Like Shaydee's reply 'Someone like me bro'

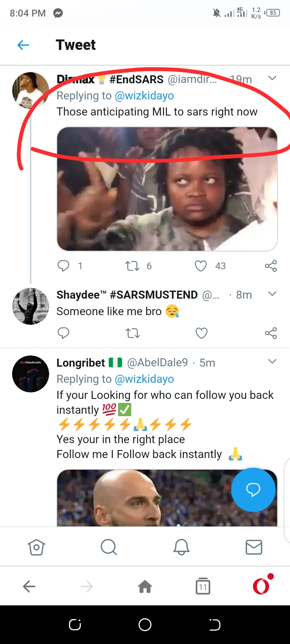[x=201, y=333]
